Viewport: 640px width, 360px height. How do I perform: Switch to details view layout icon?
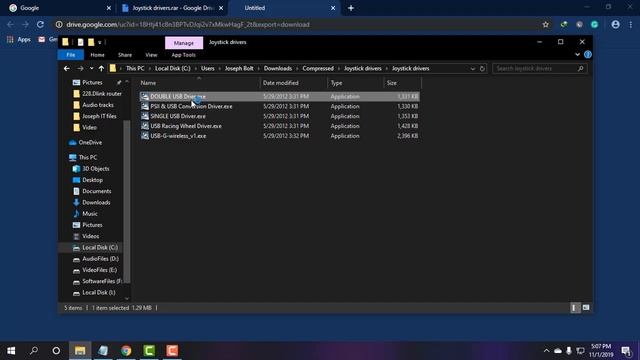[x=575, y=308]
